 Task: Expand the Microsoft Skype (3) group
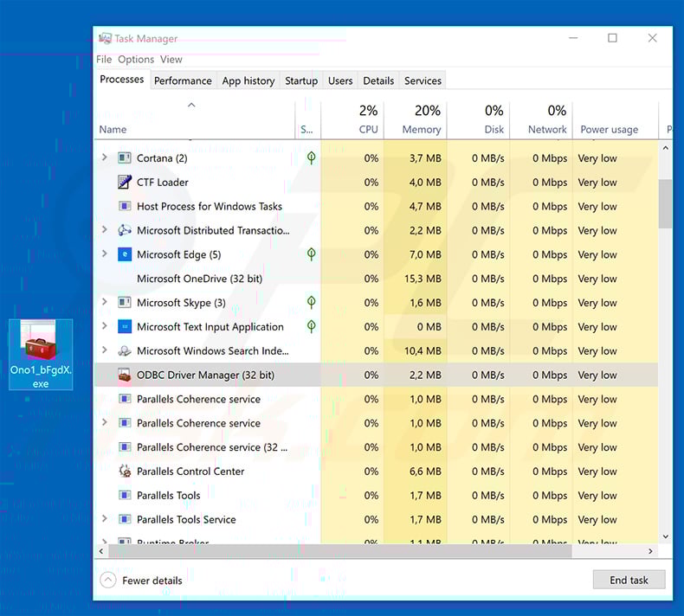(x=104, y=301)
